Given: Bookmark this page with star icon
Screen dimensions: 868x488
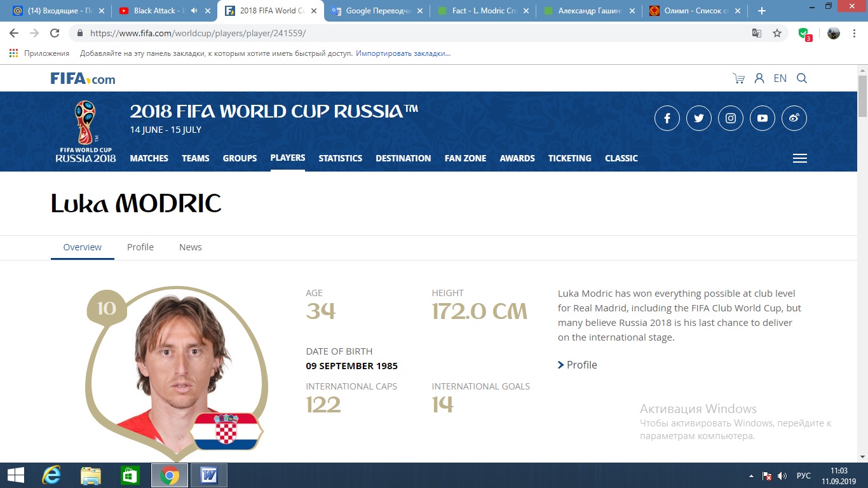Looking at the screenshot, I should pos(777,33).
